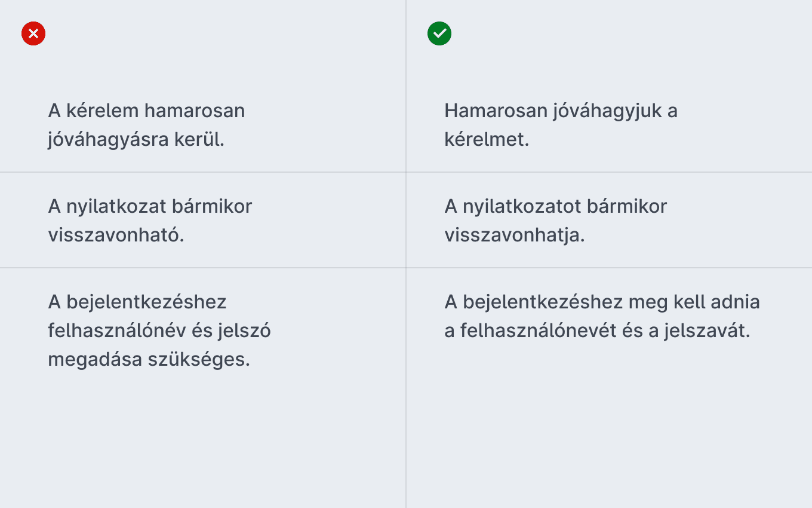The width and height of the screenshot is (812, 508).
Task: Click the green checkmark correct-example icon
Action: pos(439,33)
